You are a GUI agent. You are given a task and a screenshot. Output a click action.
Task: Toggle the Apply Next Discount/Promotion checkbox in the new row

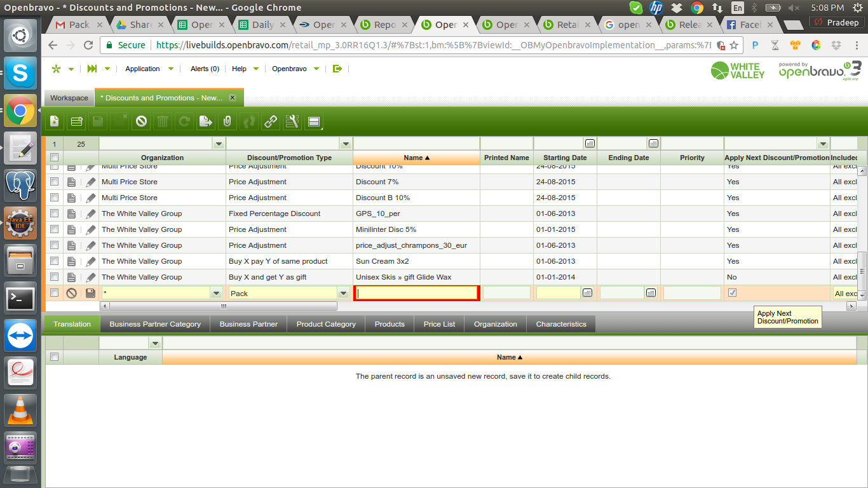point(732,293)
